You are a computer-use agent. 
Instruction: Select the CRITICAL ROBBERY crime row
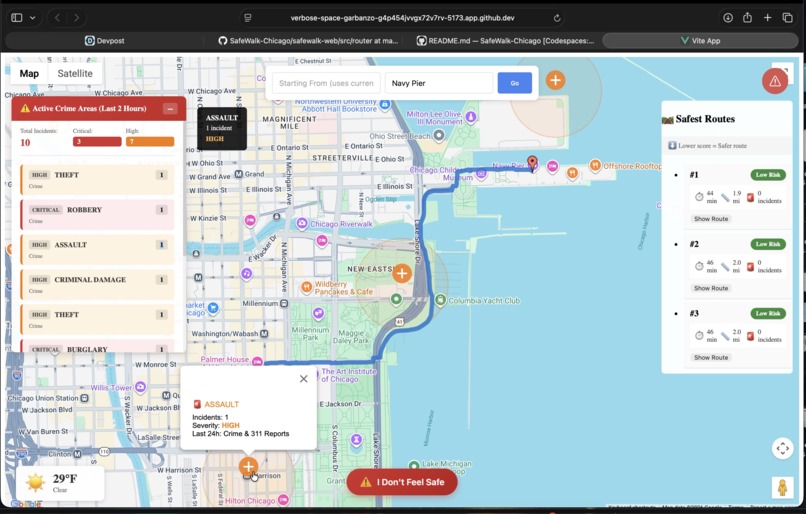coord(98,214)
